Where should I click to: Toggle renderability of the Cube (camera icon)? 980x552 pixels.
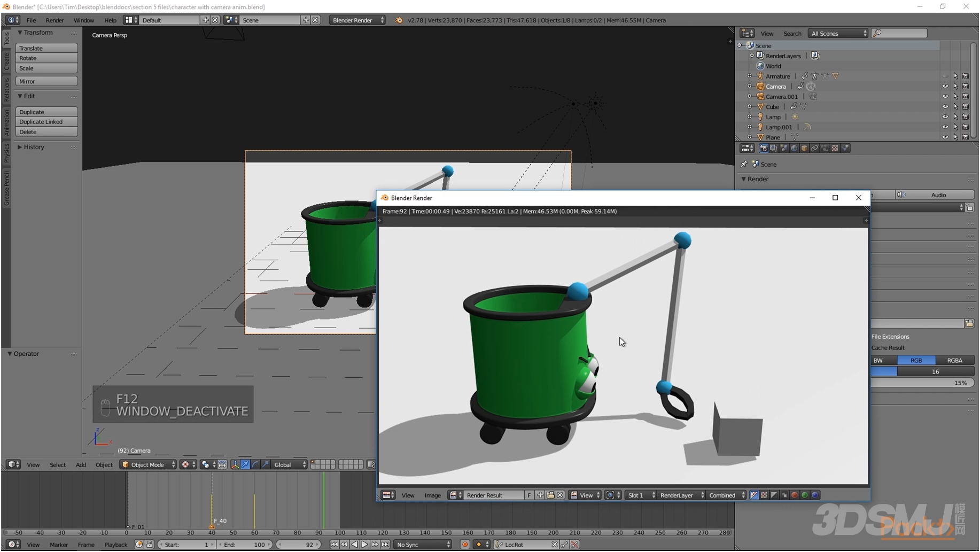(x=966, y=106)
